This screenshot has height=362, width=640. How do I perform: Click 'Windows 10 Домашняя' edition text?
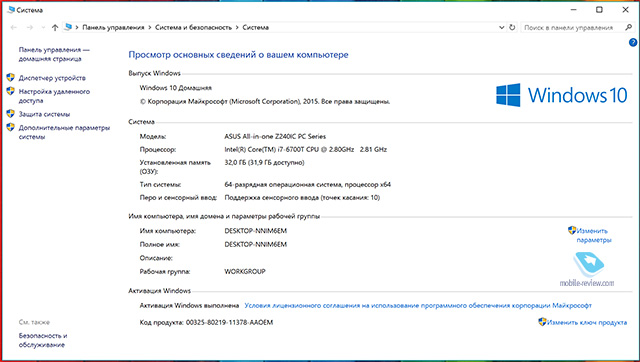(176, 88)
